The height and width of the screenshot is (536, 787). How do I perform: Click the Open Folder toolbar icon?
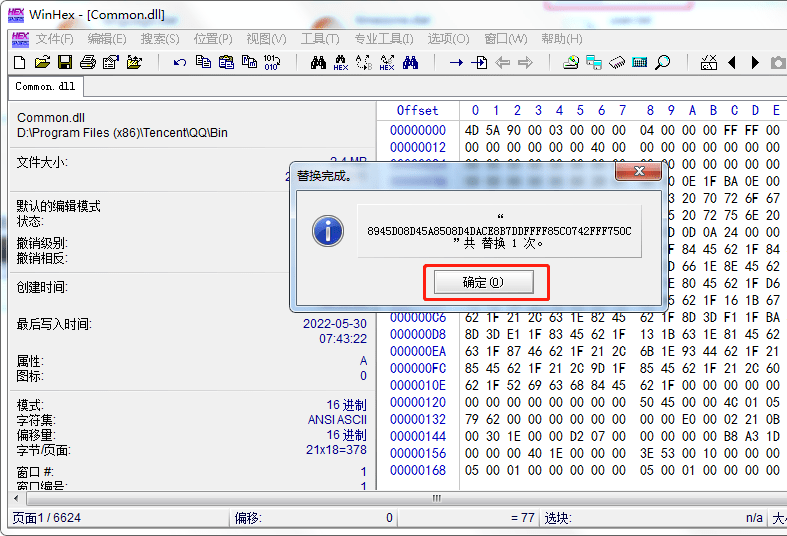click(134, 63)
